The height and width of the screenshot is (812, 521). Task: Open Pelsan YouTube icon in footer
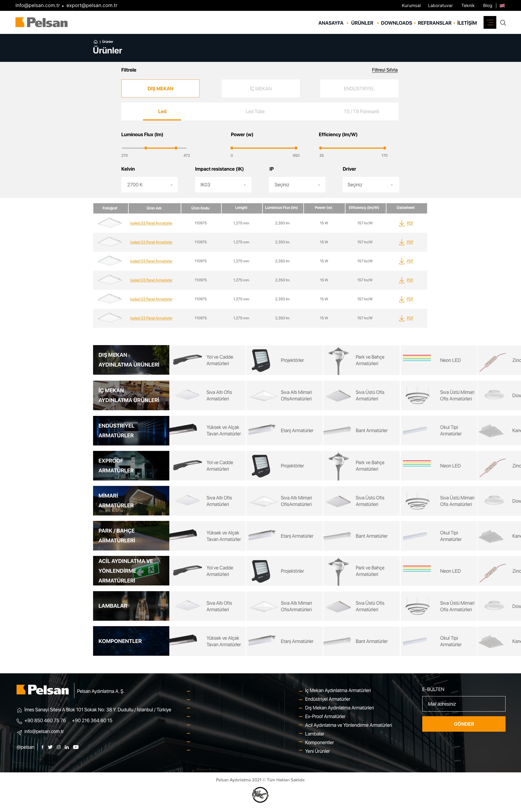coord(76,747)
